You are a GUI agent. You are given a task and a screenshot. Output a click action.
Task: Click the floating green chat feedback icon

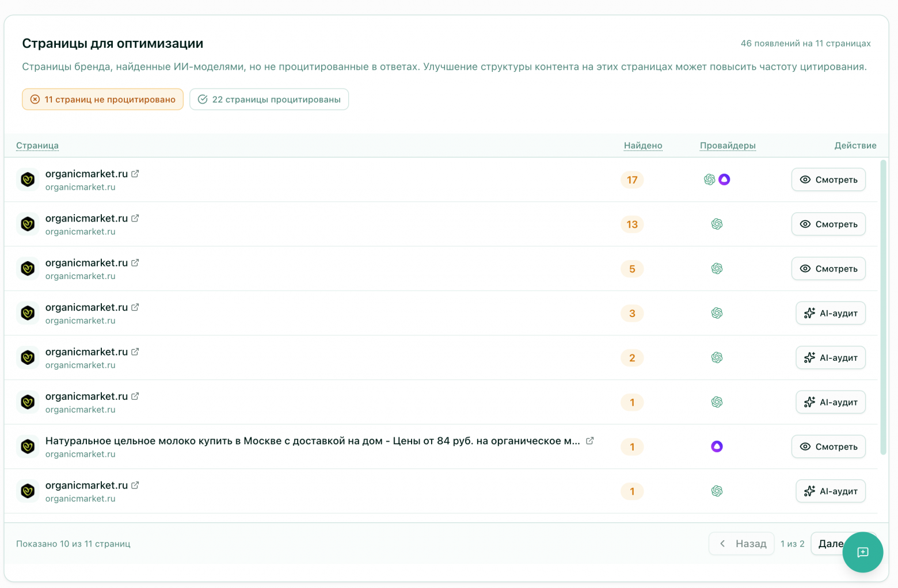[862, 552]
